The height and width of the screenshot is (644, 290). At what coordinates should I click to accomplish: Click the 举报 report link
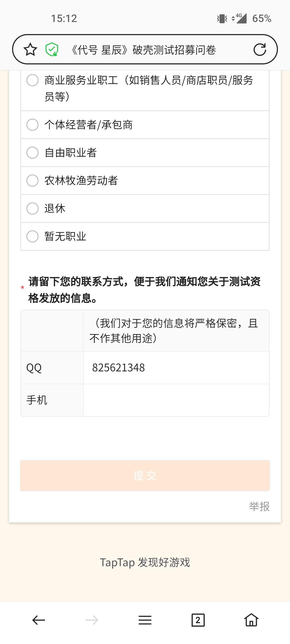[x=259, y=507]
